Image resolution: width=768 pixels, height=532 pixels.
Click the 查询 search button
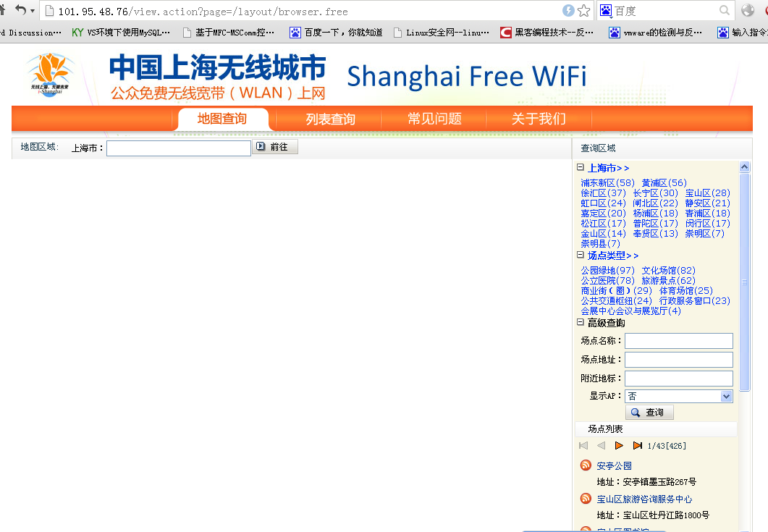pos(649,413)
